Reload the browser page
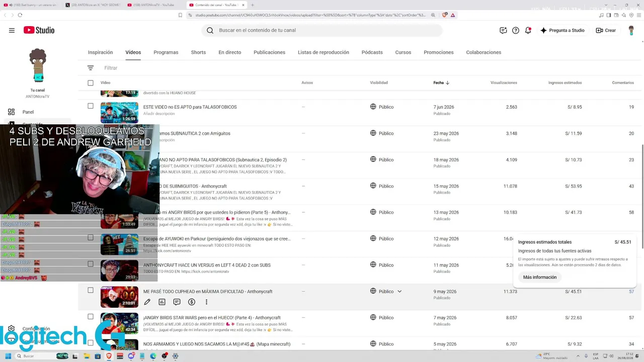 coord(20,15)
